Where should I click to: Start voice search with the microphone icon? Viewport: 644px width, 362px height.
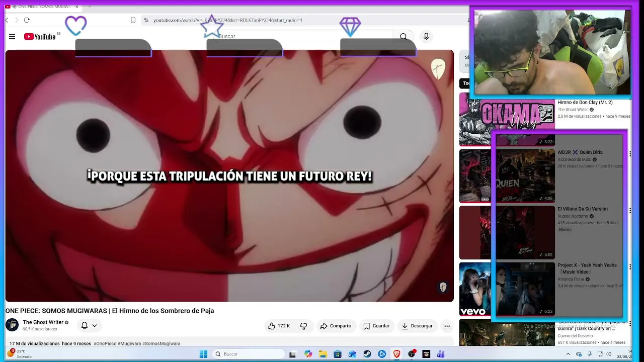click(x=426, y=37)
